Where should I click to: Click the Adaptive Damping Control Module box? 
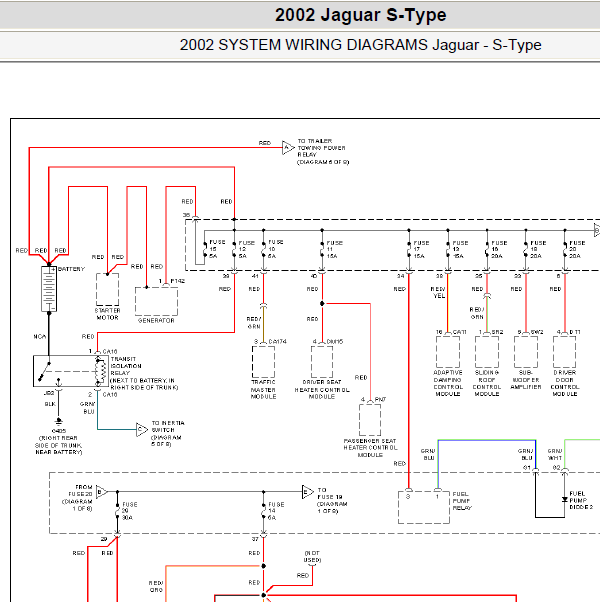click(x=448, y=352)
